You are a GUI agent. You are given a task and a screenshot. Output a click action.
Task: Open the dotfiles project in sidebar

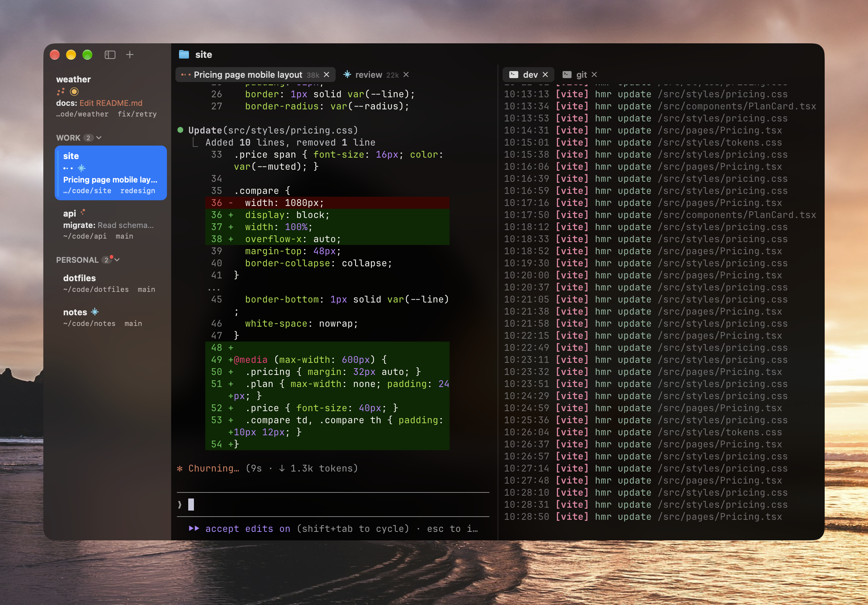[111, 283]
